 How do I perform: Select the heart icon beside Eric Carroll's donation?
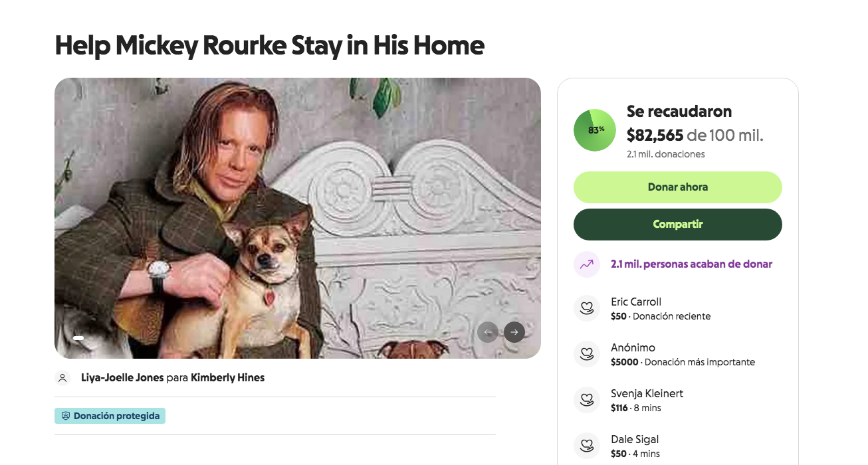pyautogui.click(x=587, y=308)
